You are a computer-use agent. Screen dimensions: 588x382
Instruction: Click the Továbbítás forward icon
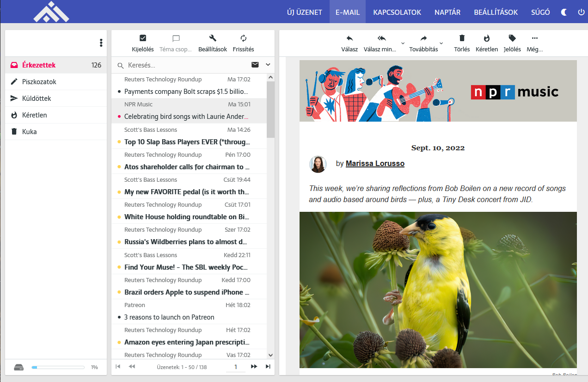click(423, 38)
